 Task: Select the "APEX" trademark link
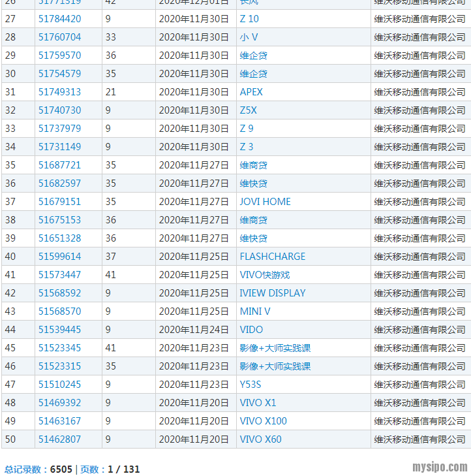tap(251, 92)
